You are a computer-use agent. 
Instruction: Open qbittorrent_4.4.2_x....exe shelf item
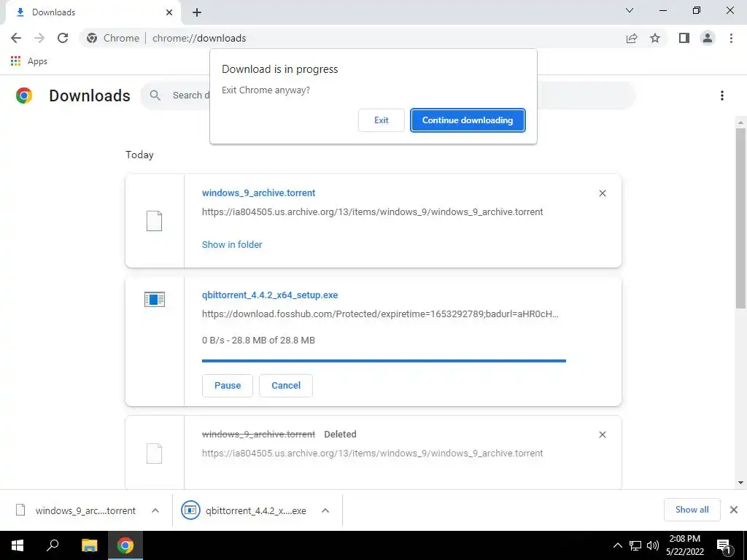[x=244, y=510]
